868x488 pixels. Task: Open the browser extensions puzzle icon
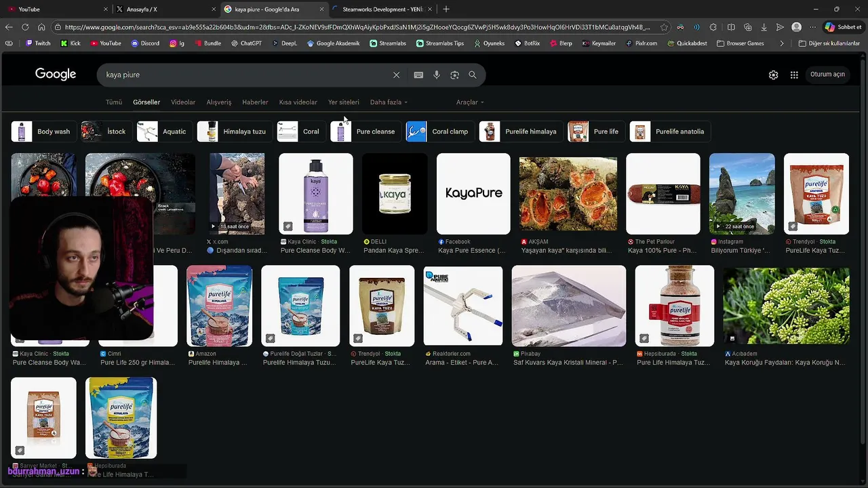tap(713, 27)
